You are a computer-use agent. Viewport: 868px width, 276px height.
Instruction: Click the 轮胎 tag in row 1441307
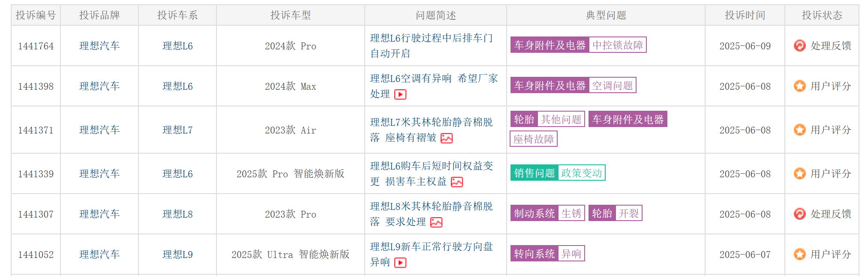click(602, 213)
